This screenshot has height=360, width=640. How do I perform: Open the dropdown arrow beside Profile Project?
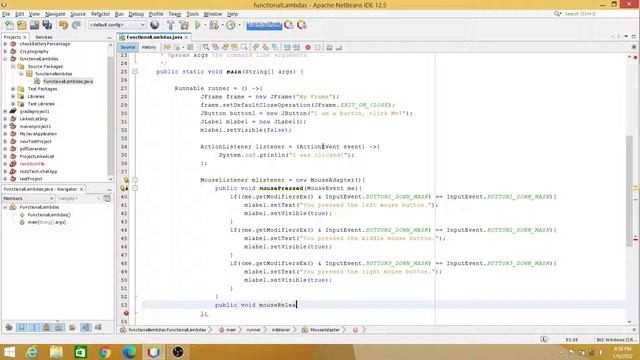[239, 25]
